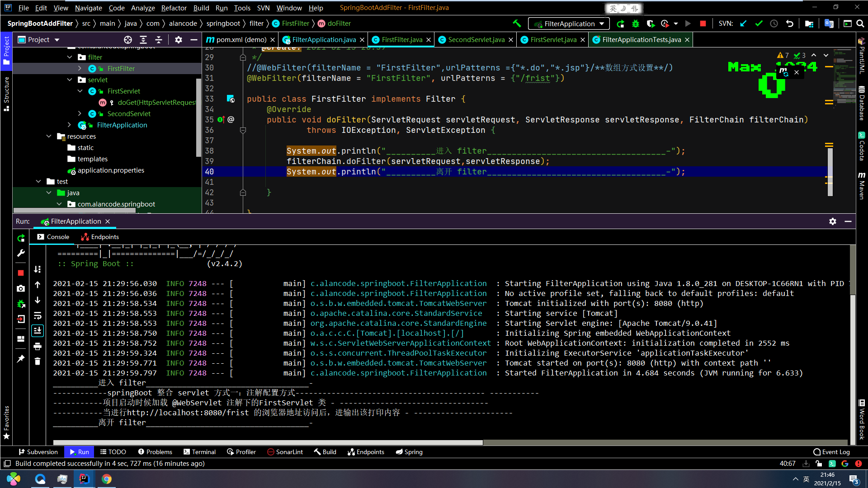The image size is (868, 488).
Task: Click Expand All icon in Project panel
Action: click(x=143, y=40)
